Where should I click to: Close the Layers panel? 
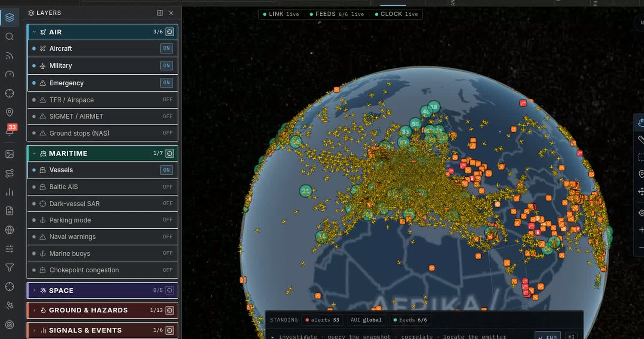(171, 13)
